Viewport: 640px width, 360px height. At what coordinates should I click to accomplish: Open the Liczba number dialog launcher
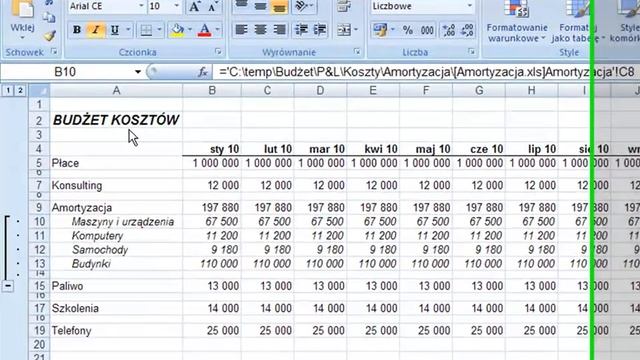[471, 52]
